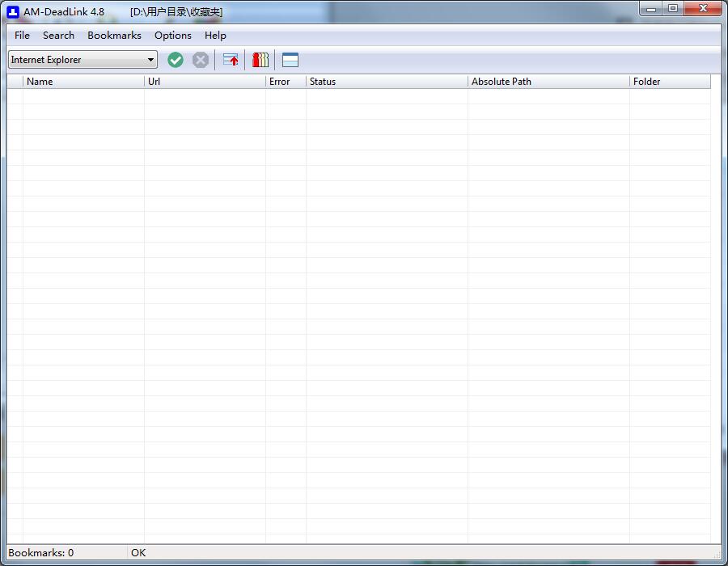Image resolution: width=728 pixels, height=566 pixels.
Task: Click the grey Stop checking X icon
Action: click(201, 60)
